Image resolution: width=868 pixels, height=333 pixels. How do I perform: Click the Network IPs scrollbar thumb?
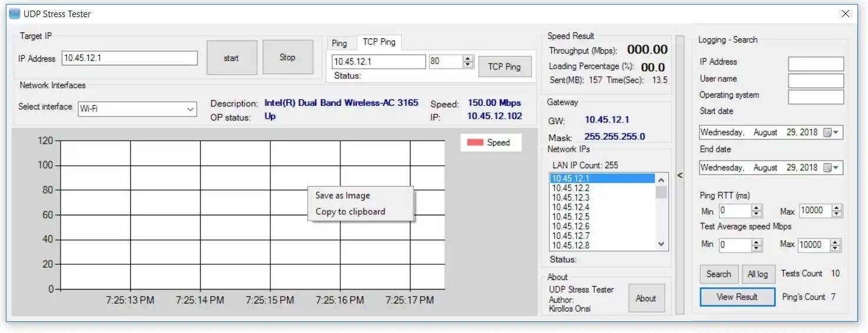point(661,192)
